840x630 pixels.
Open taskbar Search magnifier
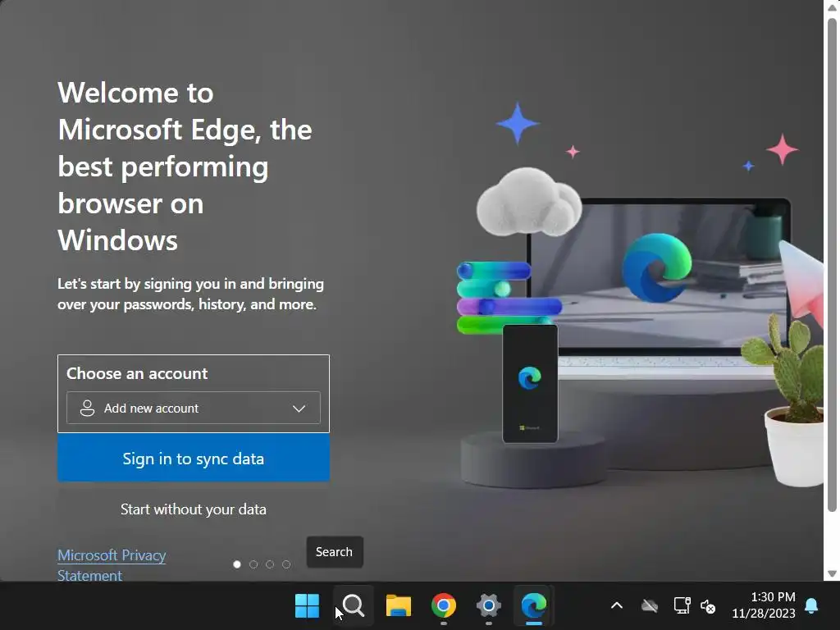click(353, 606)
